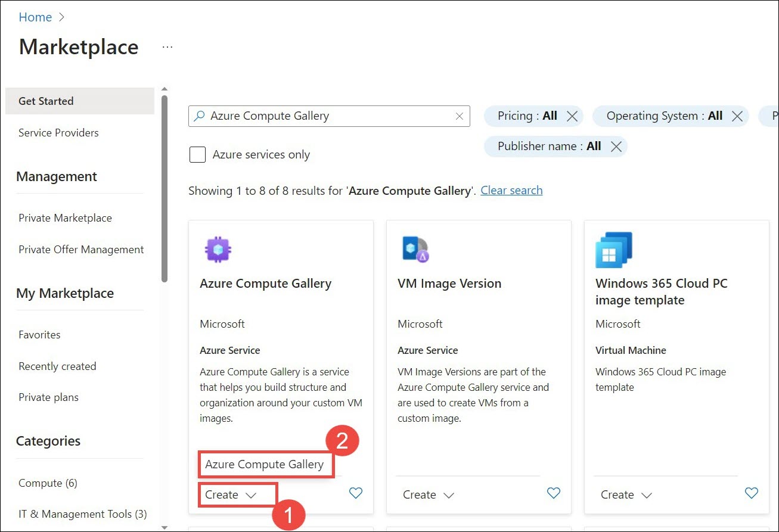The width and height of the screenshot is (779, 532).
Task: Click the My Marketplace section header
Action: coord(65,293)
